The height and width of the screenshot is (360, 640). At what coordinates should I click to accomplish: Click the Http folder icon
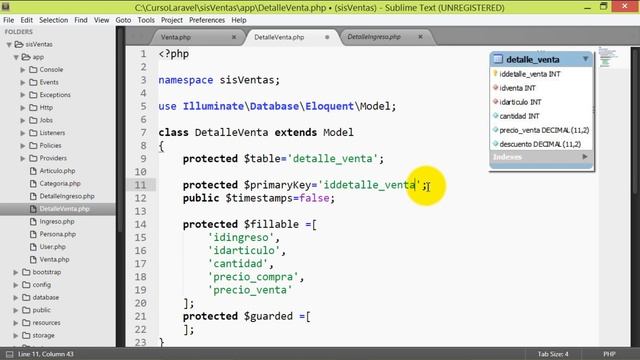point(33,107)
